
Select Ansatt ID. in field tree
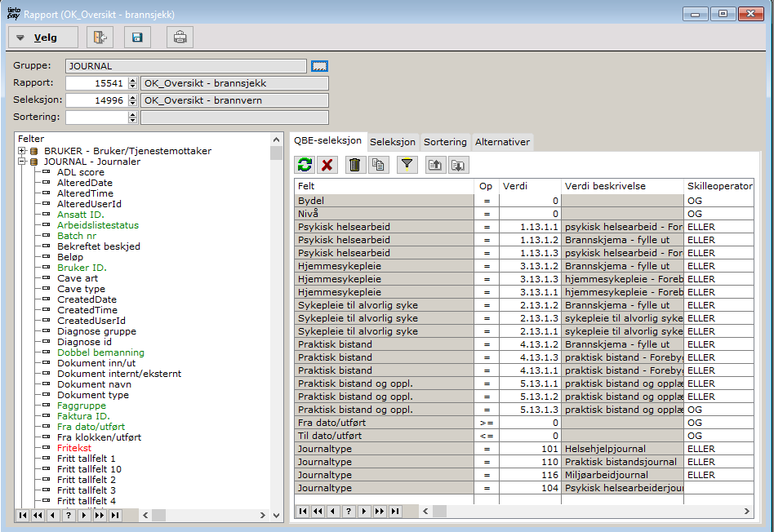point(81,215)
